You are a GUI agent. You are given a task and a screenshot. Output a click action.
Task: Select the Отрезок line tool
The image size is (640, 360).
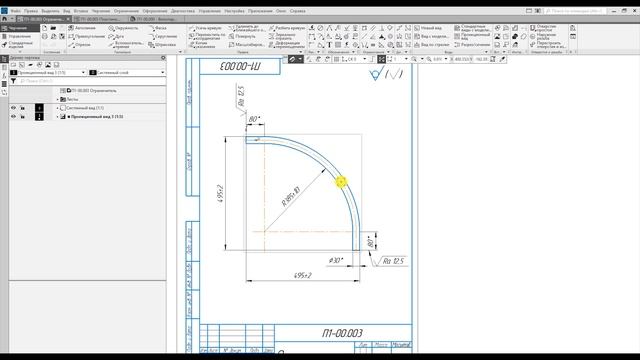click(80, 45)
